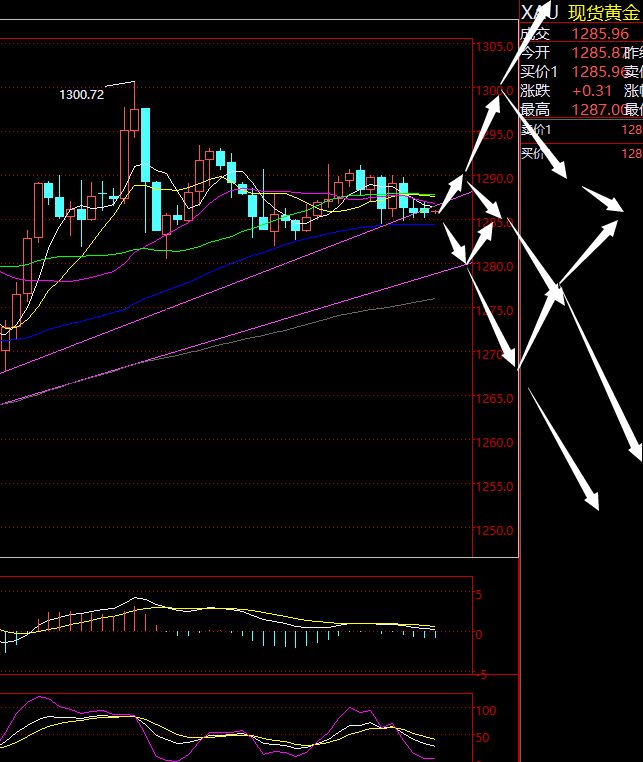Click the 1255.0 price axis label
This screenshot has height=762, width=643.
point(495,486)
